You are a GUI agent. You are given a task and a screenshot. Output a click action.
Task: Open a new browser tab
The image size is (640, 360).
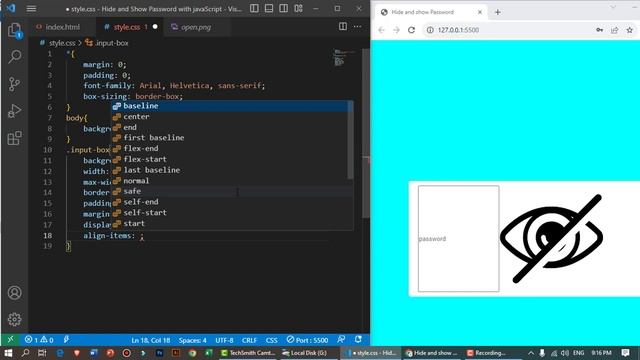(498, 12)
